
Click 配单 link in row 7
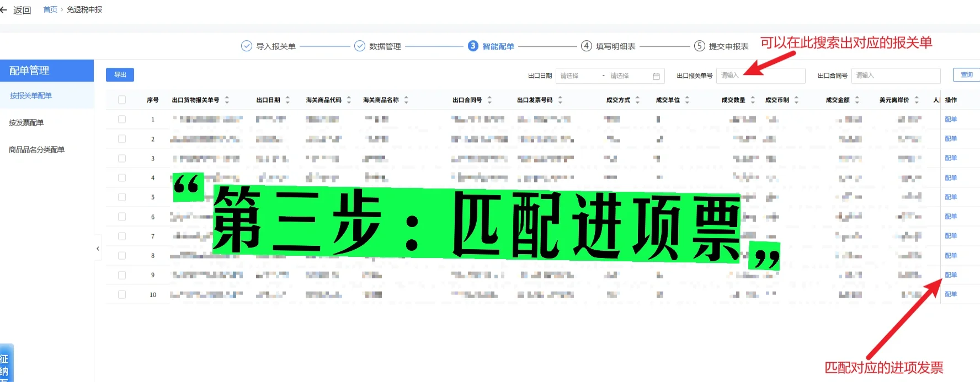click(951, 235)
